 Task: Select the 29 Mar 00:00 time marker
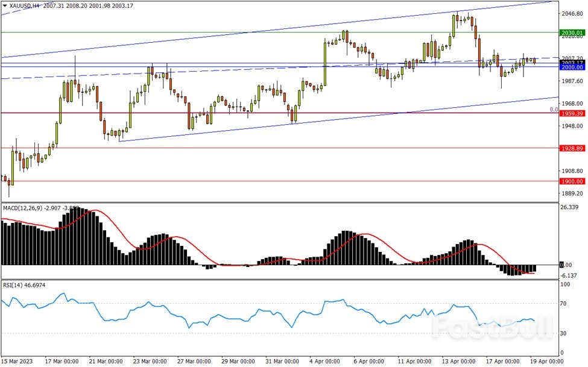point(236,361)
